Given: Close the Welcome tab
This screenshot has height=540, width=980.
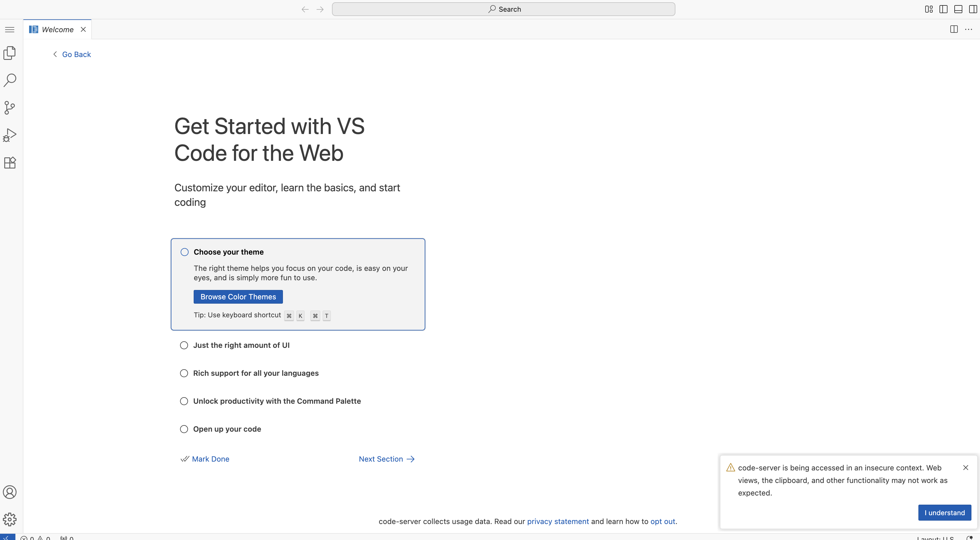Looking at the screenshot, I should coord(83,29).
